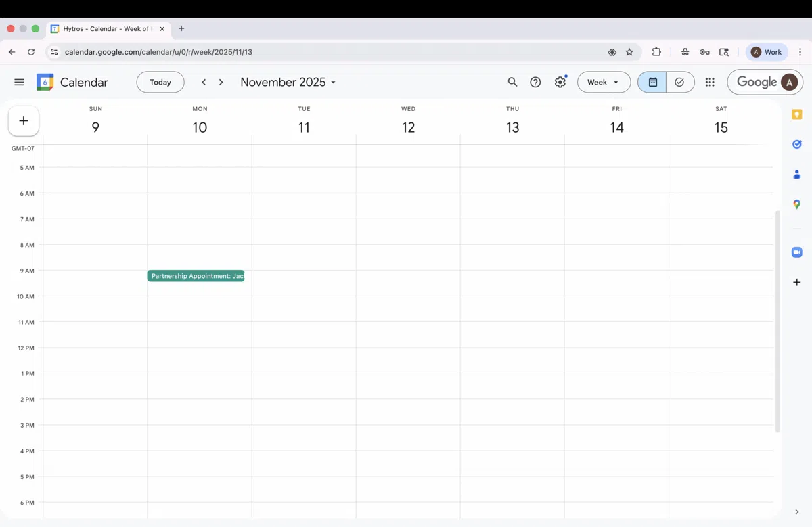Select Sunday 9 day header

pyautogui.click(x=95, y=127)
